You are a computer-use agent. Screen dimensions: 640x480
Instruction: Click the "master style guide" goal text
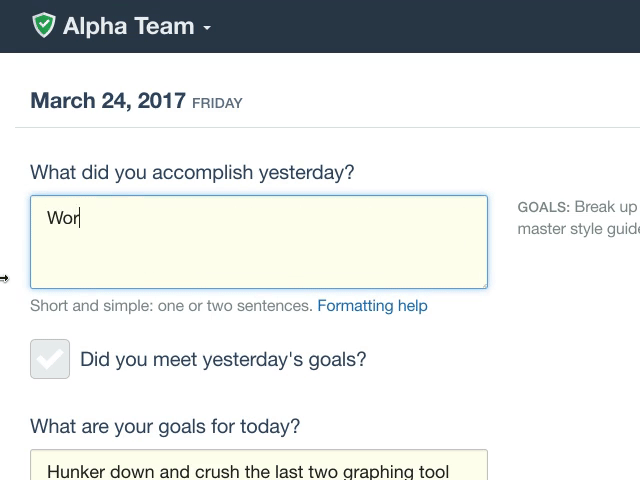click(x=577, y=229)
